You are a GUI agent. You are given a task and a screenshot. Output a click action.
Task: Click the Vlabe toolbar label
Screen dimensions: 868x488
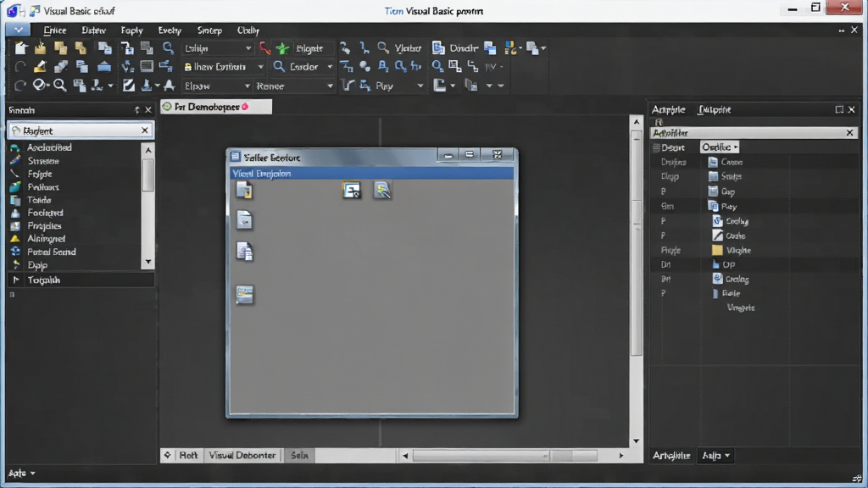tap(408, 48)
